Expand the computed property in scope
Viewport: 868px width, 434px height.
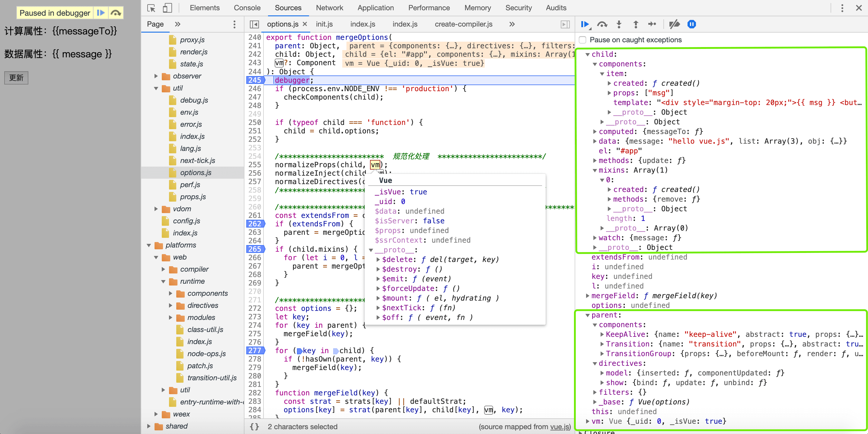(x=595, y=132)
